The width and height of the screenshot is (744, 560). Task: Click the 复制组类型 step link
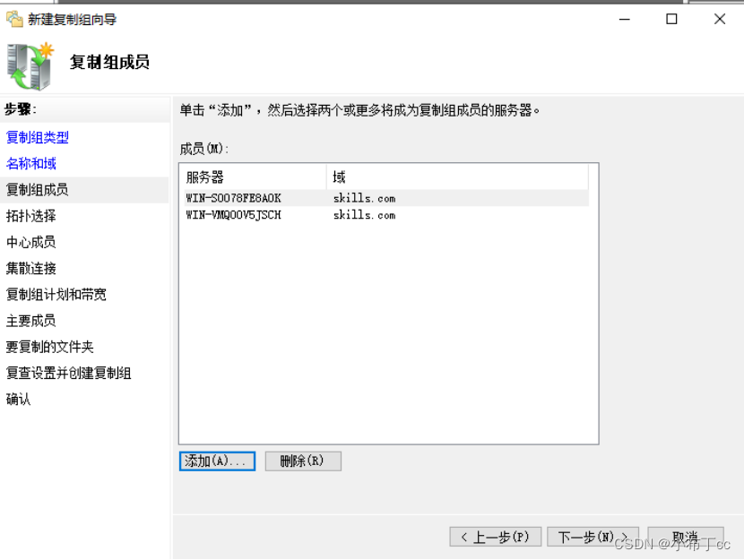36,137
